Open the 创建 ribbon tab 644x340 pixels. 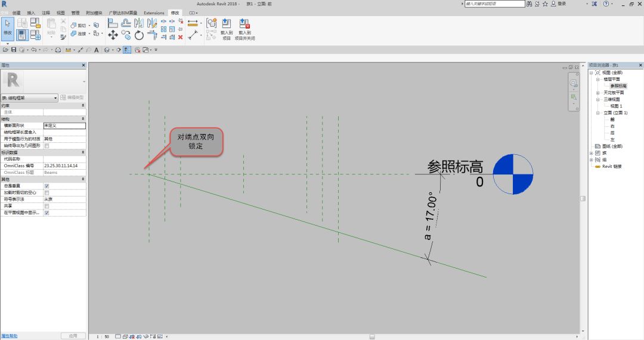click(x=17, y=13)
